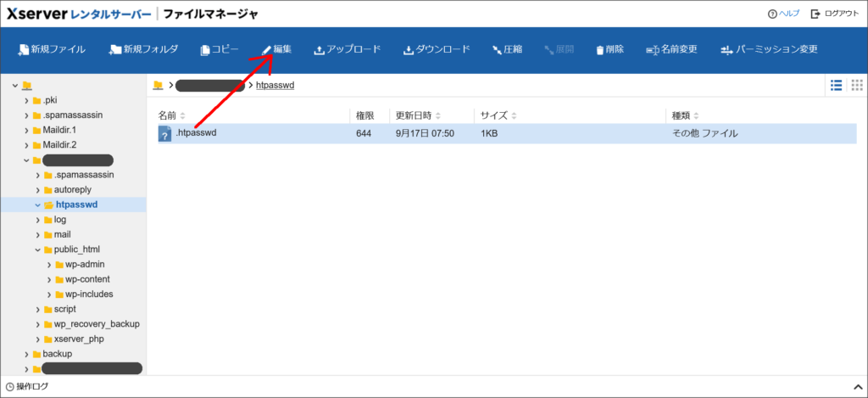Click the コピー copy button

[220, 49]
